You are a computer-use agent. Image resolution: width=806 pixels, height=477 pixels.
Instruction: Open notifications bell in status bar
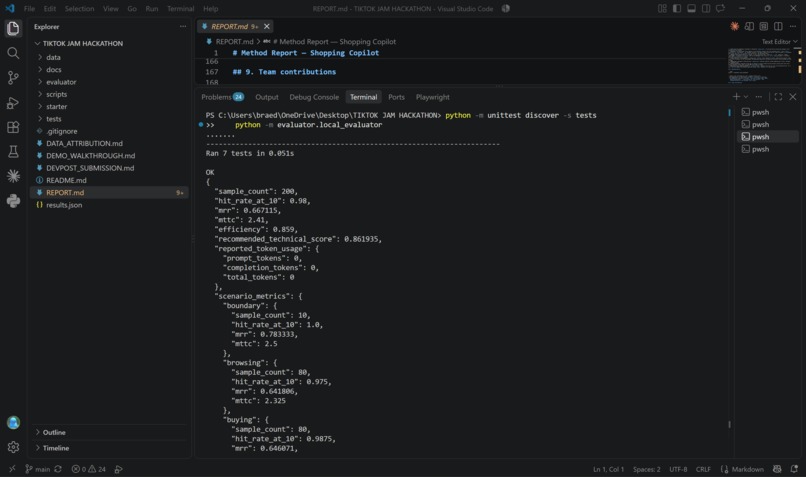pyautogui.click(x=794, y=469)
